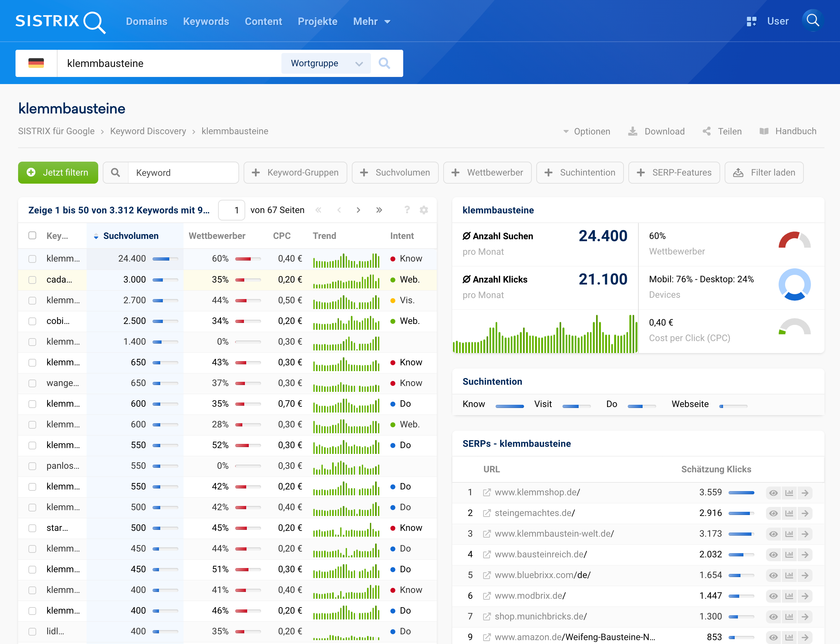
Task: Open the Keywords navigation item
Action: click(x=206, y=21)
